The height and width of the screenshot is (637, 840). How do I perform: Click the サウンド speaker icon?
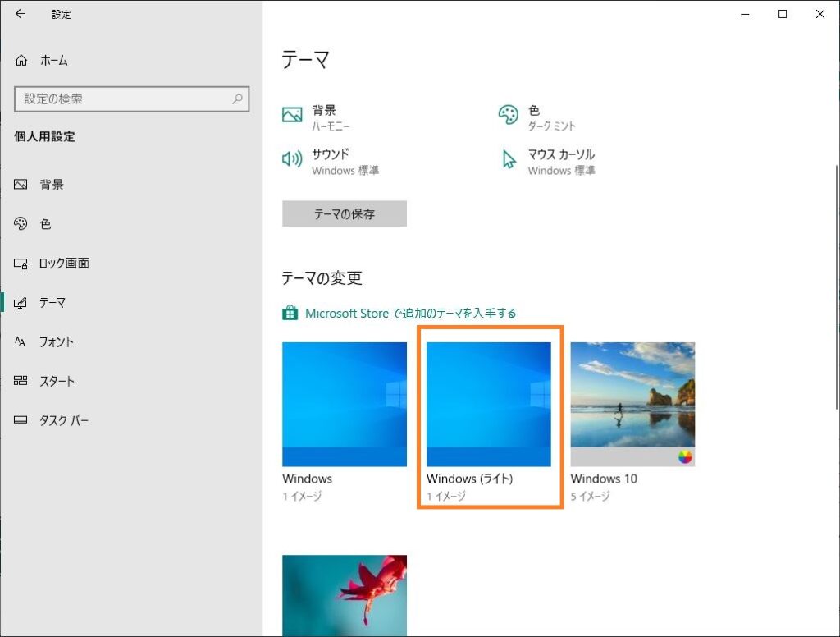click(x=292, y=158)
